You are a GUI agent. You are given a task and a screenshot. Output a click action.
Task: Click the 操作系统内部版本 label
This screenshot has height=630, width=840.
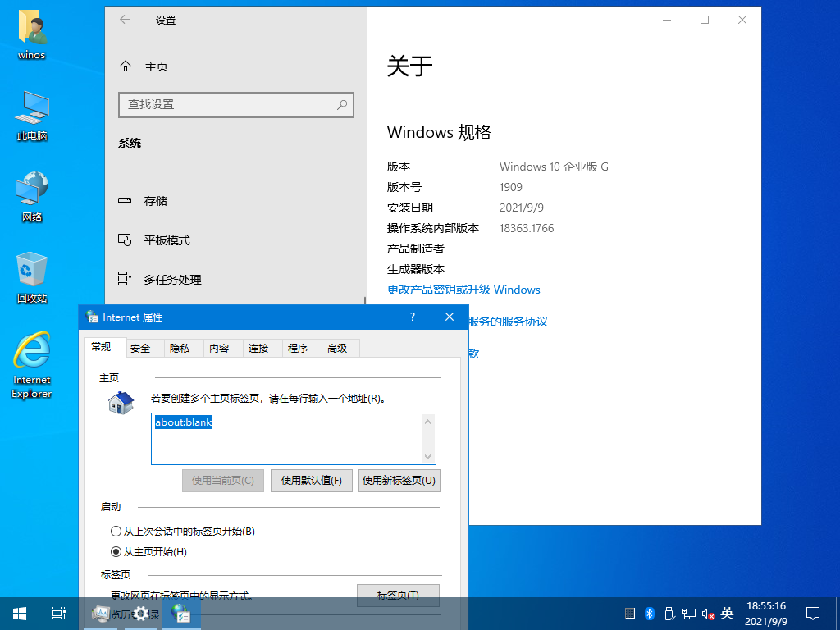(433, 228)
